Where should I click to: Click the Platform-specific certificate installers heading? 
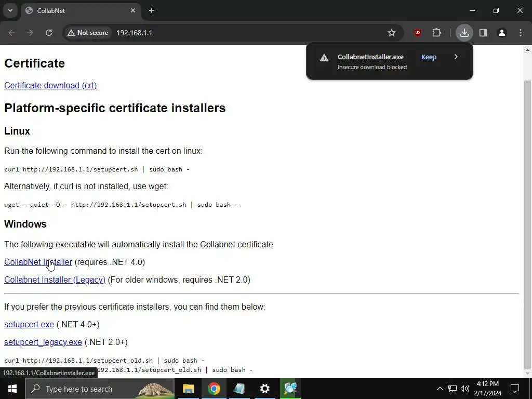click(x=115, y=108)
